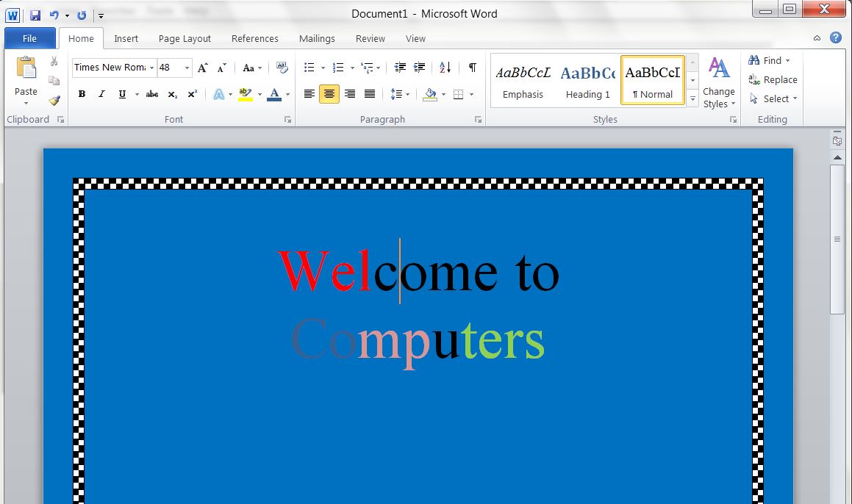
Task: Open Word Help question mark icon
Action: (x=835, y=38)
